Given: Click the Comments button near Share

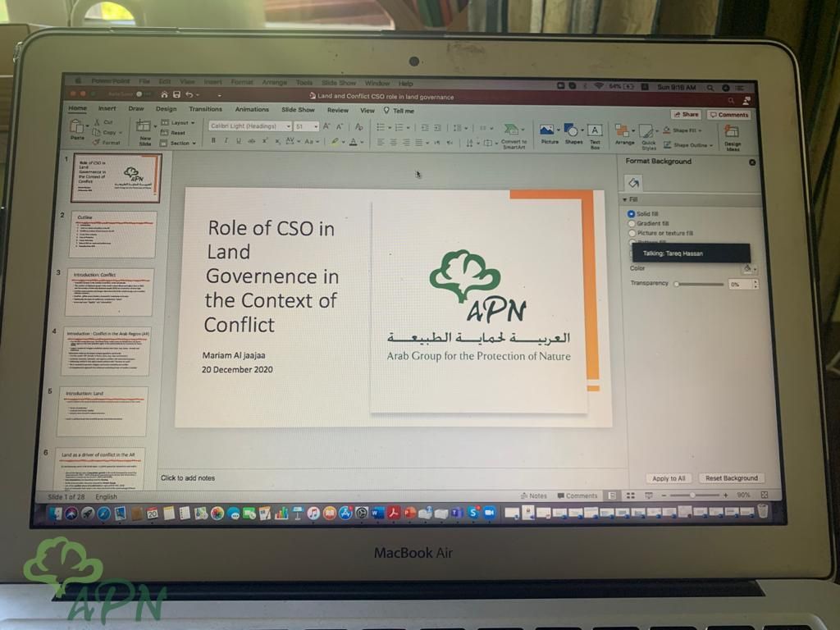Looking at the screenshot, I should tap(729, 115).
